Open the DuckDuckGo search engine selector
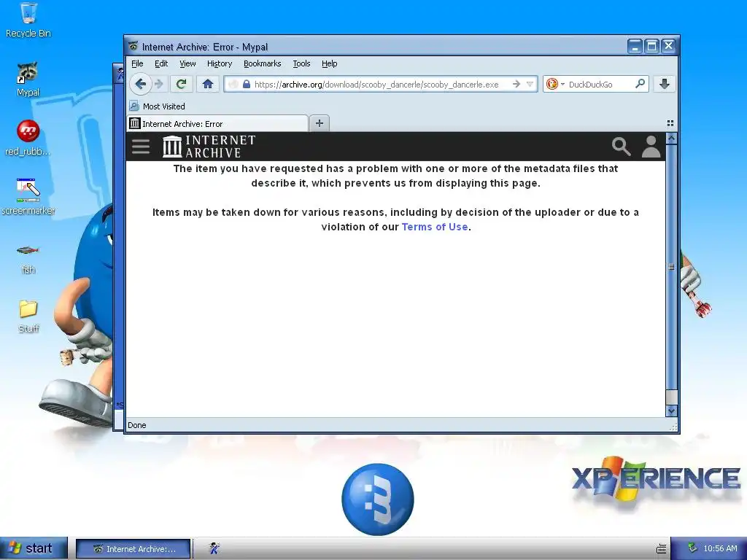Screen dimensions: 747x560 pyautogui.click(x=555, y=85)
